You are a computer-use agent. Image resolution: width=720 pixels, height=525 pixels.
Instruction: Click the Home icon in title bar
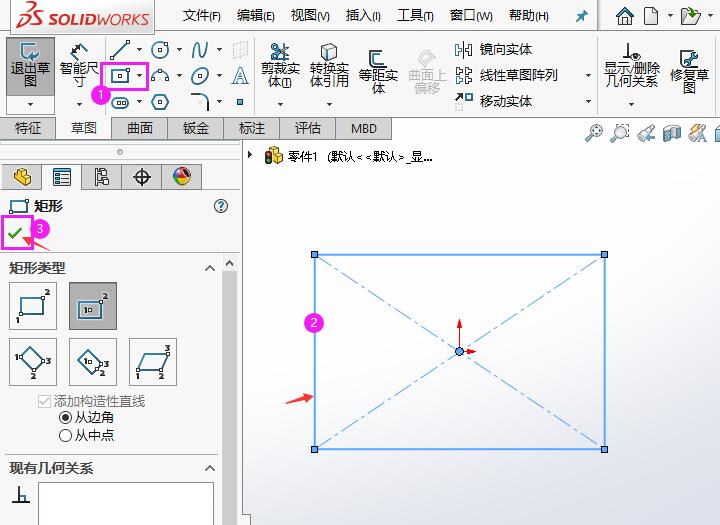click(624, 16)
